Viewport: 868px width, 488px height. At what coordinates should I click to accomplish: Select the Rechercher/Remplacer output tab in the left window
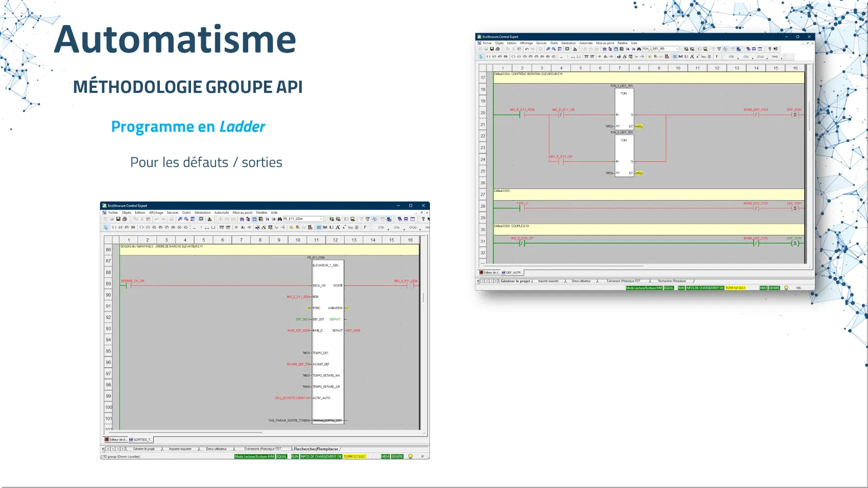[x=316, y=449]
